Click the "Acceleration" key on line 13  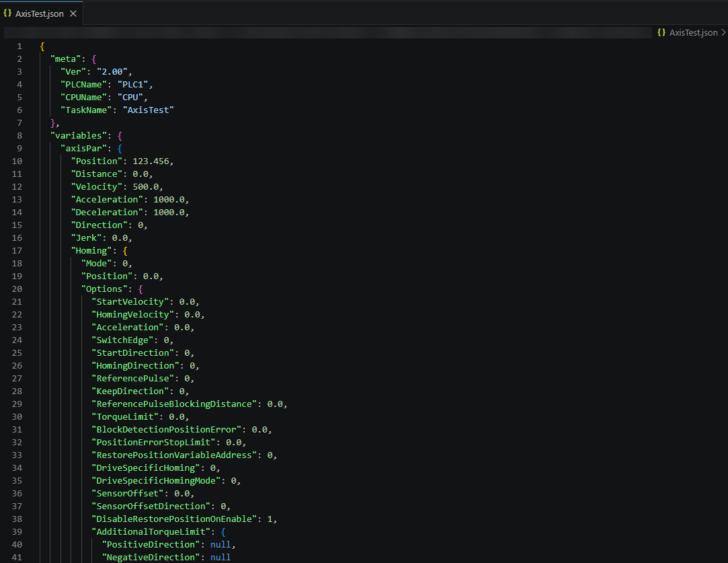tap(107, 199)
